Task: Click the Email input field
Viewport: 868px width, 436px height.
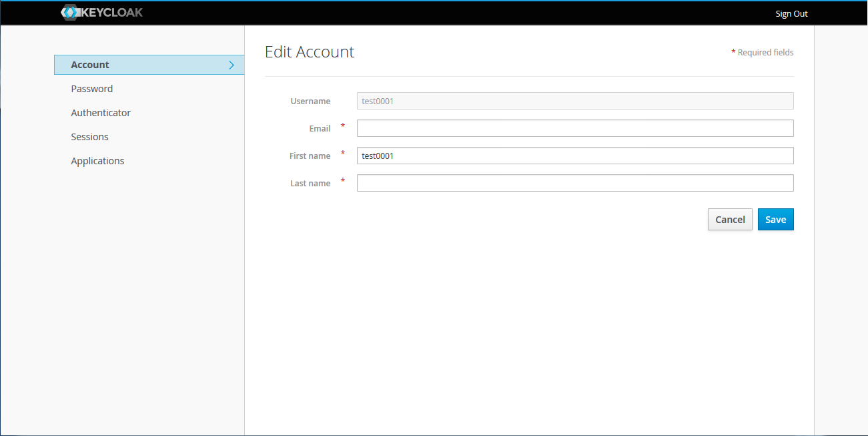Action: (x=575, y=128)
